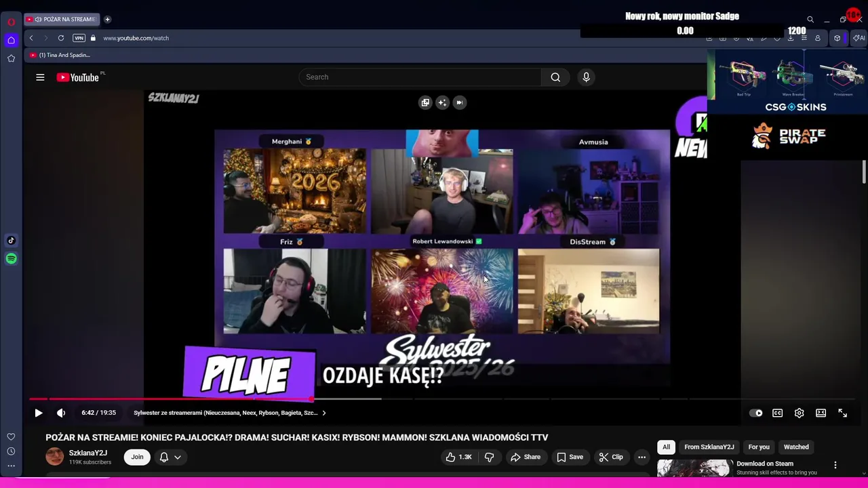The image size is (868, 488).
Task: Open TikTok in the Opera sidebar
Action: pyautogui.click(x=11, y=241)
